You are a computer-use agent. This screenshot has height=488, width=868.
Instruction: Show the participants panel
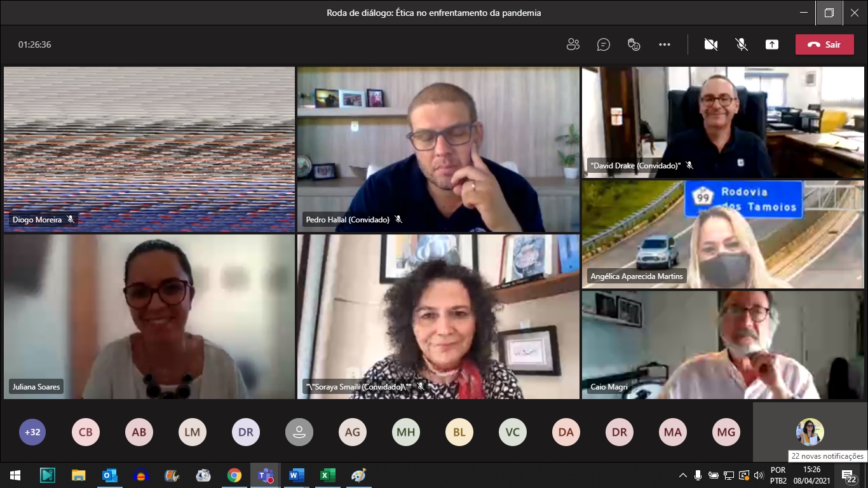pyautogui.click(x=573, y=44)
